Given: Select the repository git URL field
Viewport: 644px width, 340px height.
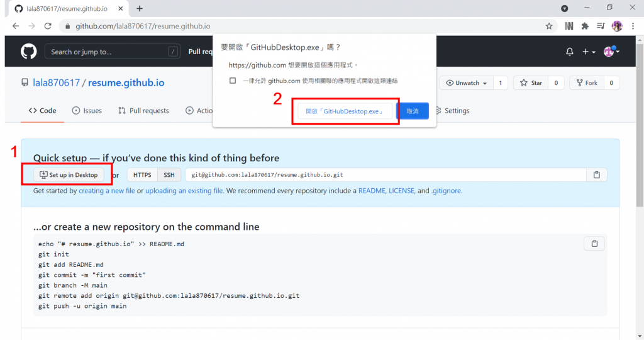Looking at the screenshot, I should pyautogui.click(x=386, y=175).
